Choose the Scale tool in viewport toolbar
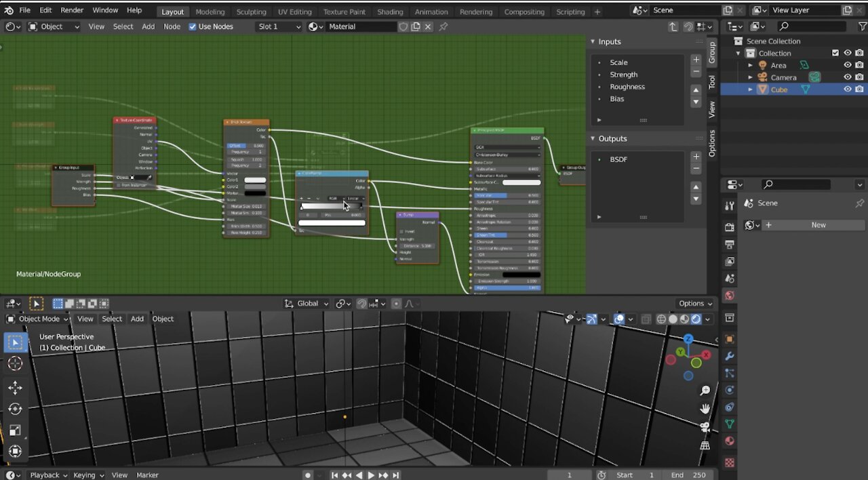 15,430
